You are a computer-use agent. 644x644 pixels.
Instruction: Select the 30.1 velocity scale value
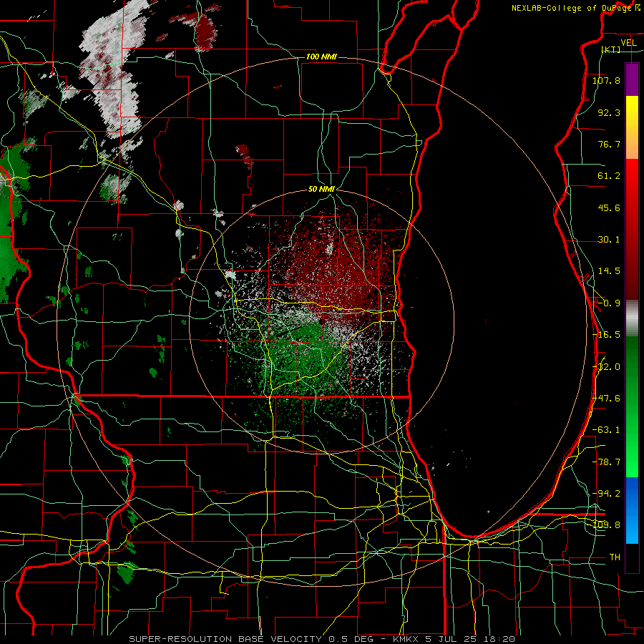pyautogui.click(x=609, y=240)
